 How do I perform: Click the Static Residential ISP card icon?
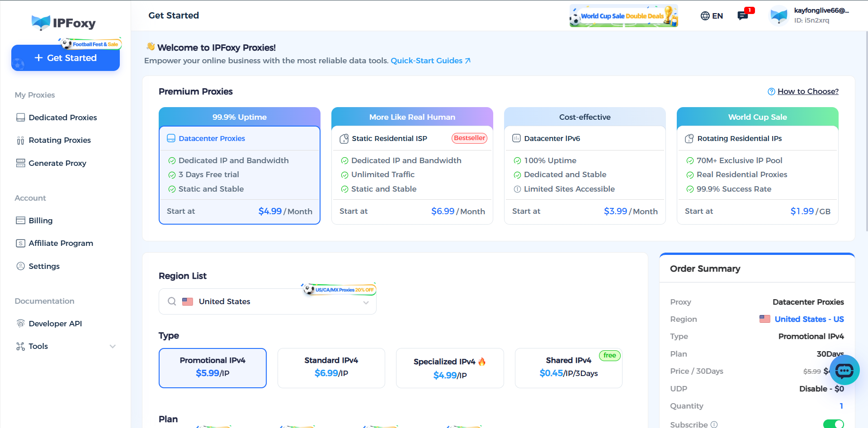tap(344, 138)
